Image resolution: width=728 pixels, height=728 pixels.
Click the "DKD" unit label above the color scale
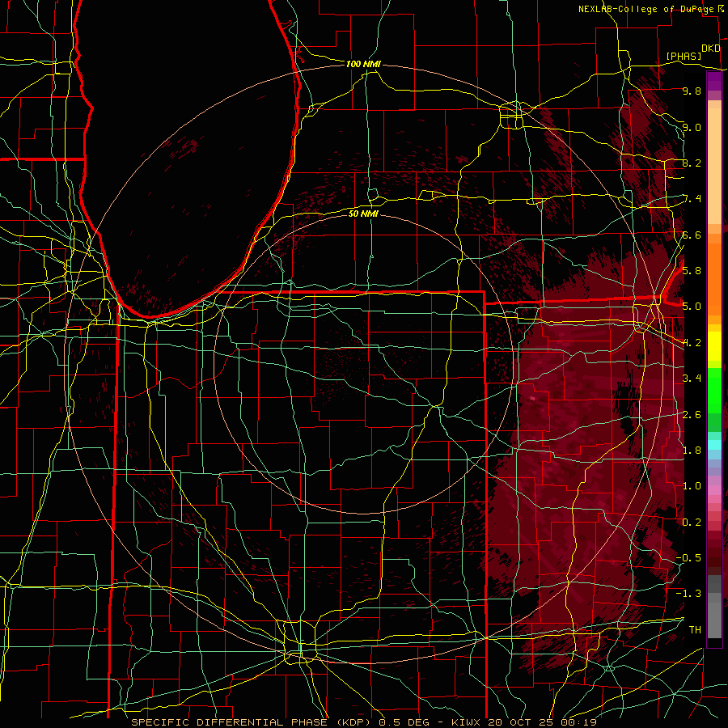[x=711, y=49]
